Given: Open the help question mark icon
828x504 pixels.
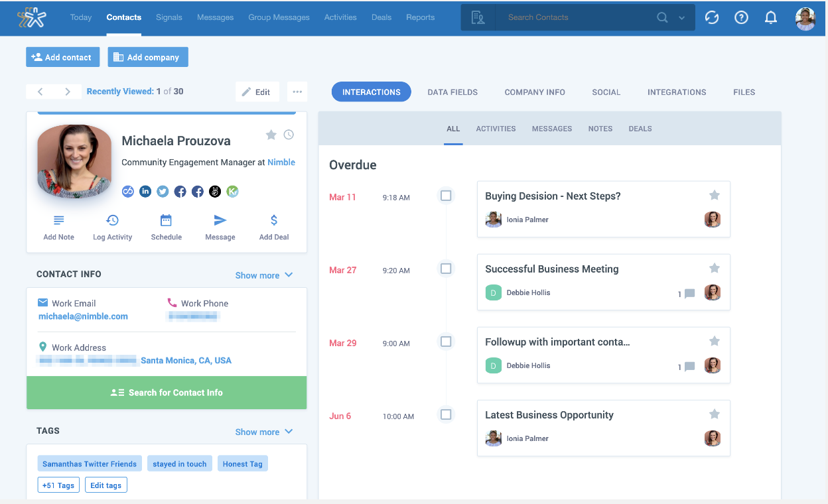Looking at the screenshot, I should point(741,18).
